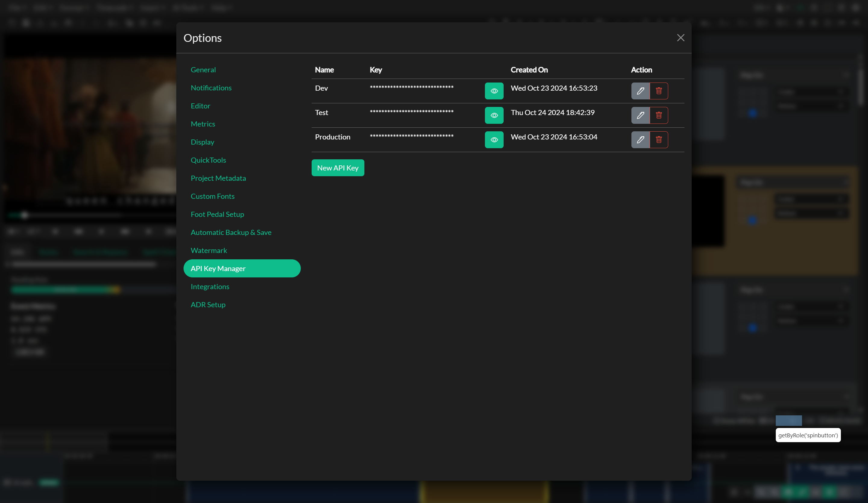Reveal the Dev API key with the eye button

[494, 91]
